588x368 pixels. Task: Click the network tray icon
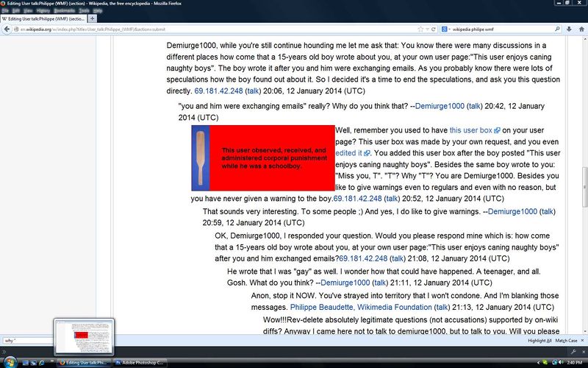[554, 363]
